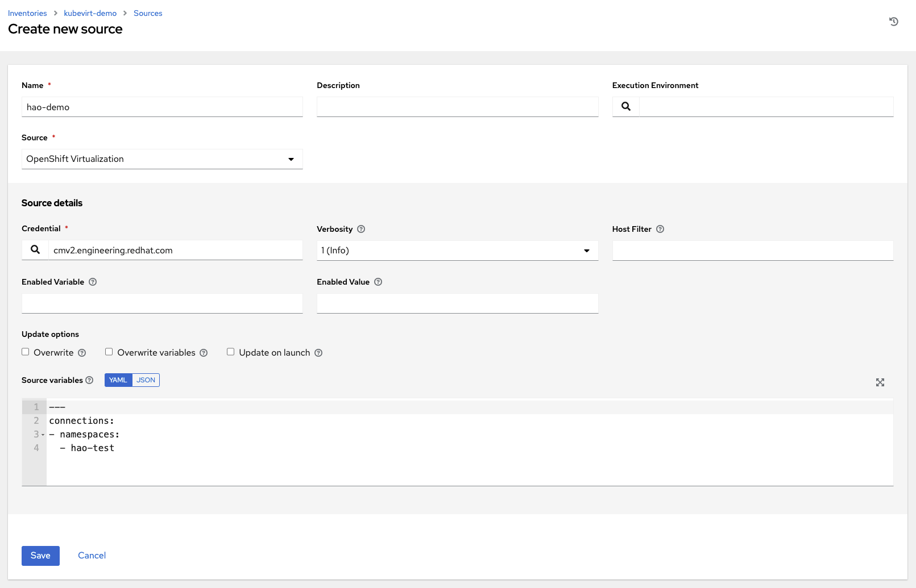The height and width of the screenshot is (588, 916).
Task: Switch source variables to JSON format
Action: pos(146,380)
